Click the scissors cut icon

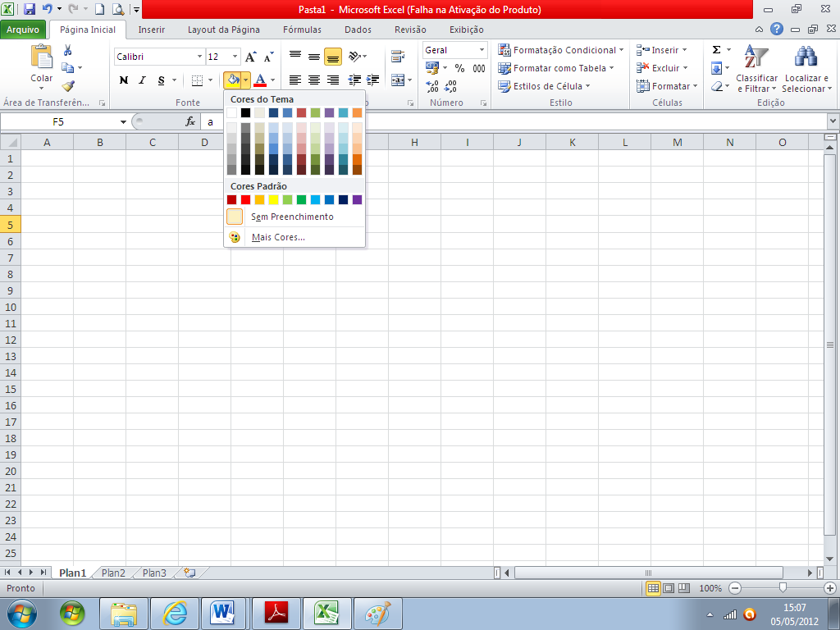67,50
